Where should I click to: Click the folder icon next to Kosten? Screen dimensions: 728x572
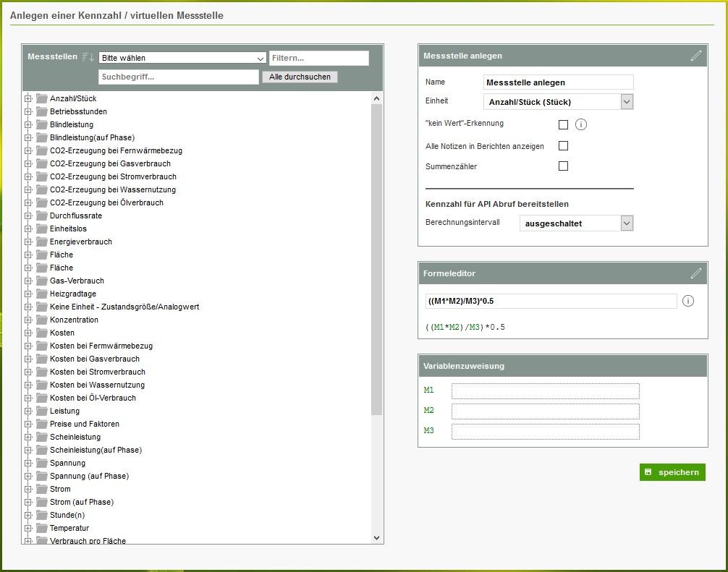pyautogui.click(x=41, y=333)
